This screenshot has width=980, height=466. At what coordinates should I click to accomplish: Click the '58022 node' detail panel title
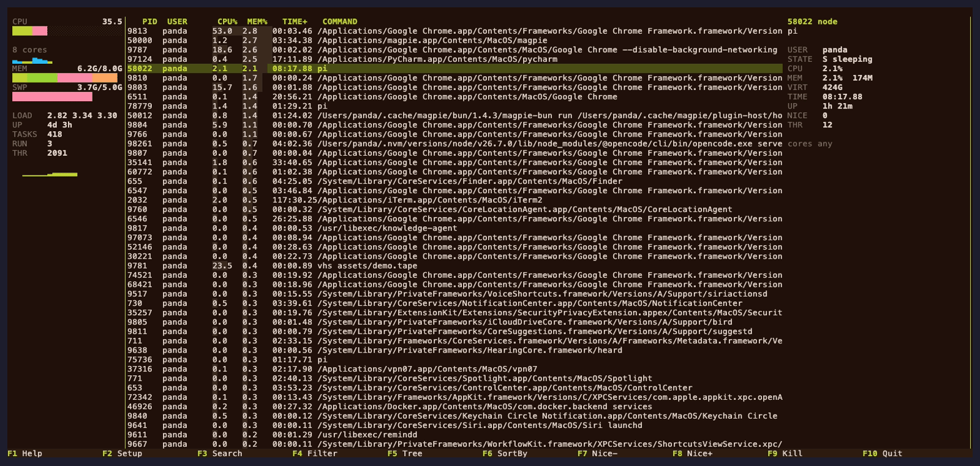(812, 21)
